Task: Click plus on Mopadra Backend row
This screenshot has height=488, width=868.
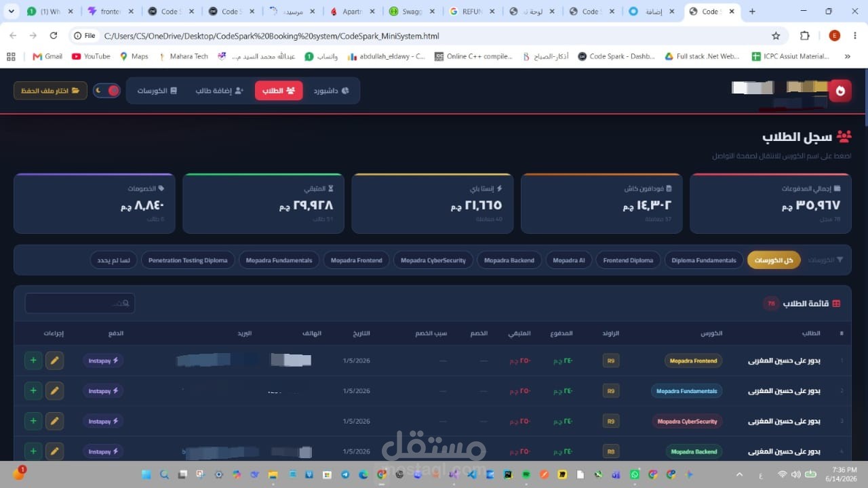Action: (x=33, y=451)
